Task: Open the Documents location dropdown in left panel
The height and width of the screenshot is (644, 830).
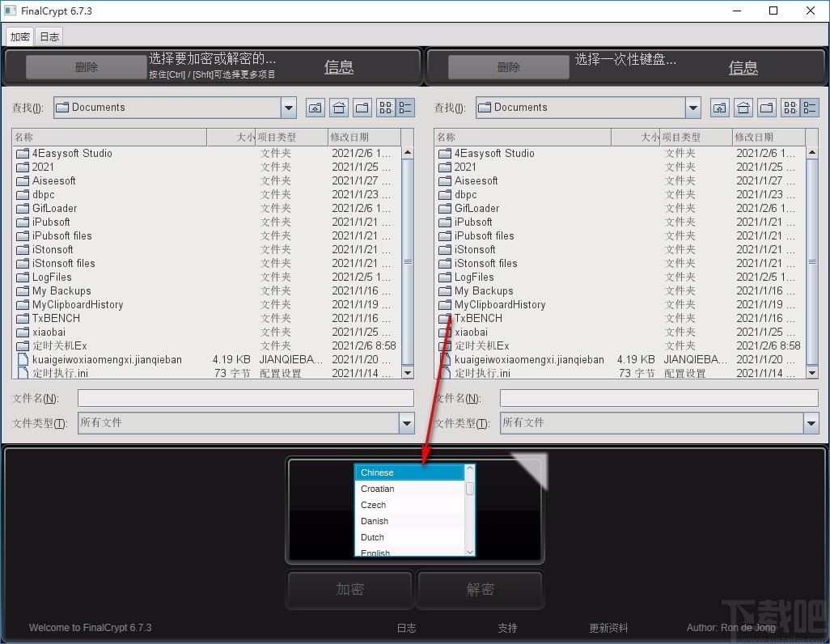Action: point(288,107)
